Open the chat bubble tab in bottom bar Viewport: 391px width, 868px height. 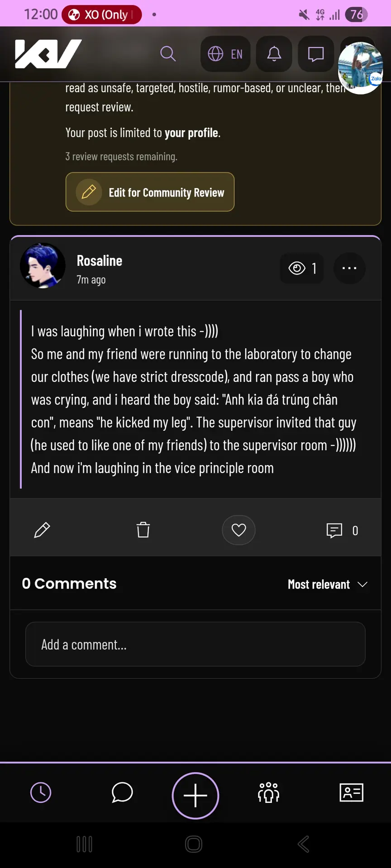122,793
